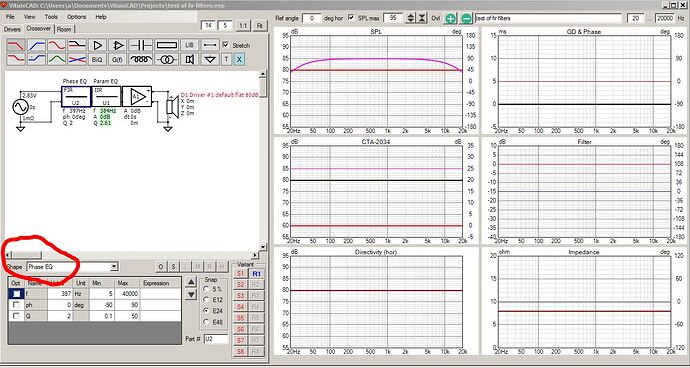Select the red low-shelf filter icon
The width and height of the screenshot is (690, 368).
(16, 59)
